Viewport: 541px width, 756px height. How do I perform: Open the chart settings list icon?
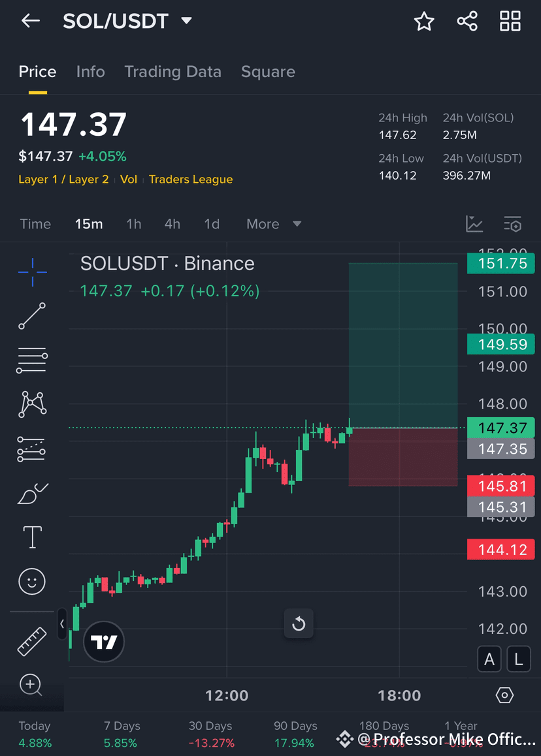[512, 224]
